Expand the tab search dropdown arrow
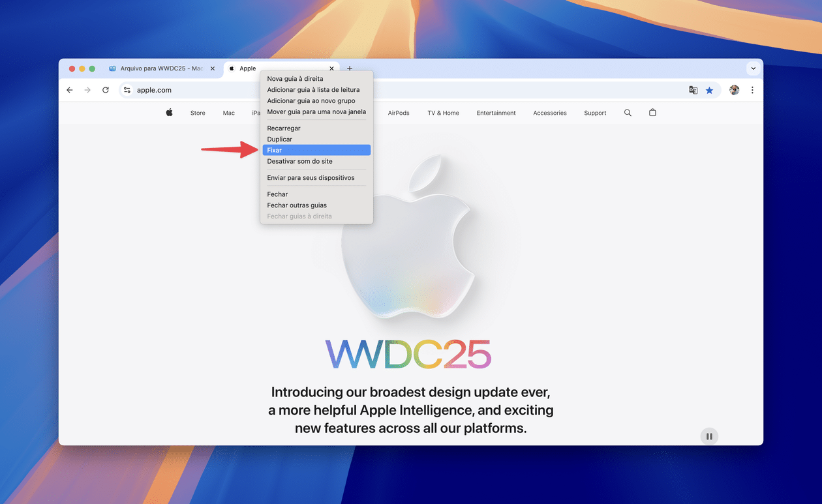Viewport: 822px width, 504px height. pos(753,68)
